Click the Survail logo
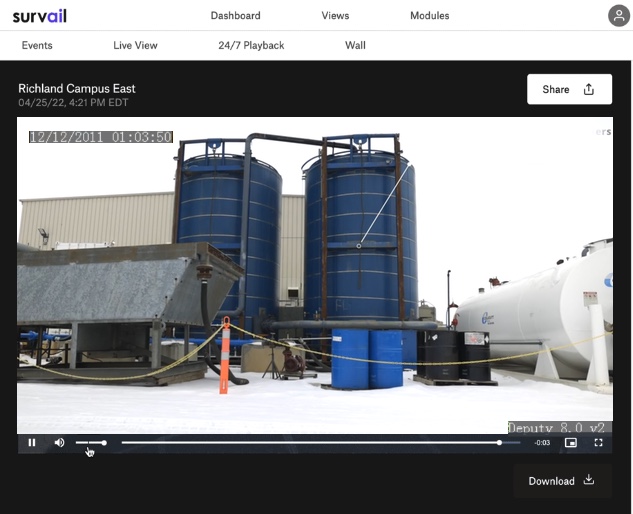This screenshot has width=633, height=514. tap(40, 16)
